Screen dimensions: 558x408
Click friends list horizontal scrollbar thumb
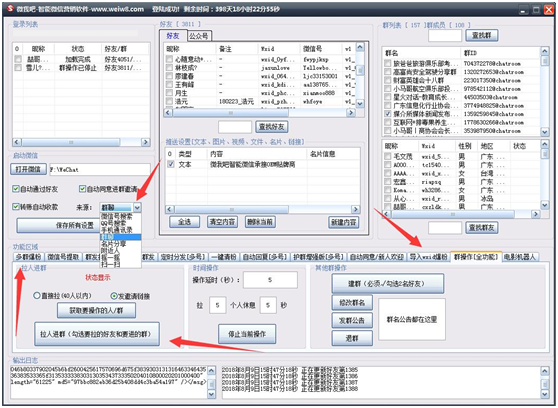[x=231, y=113]
